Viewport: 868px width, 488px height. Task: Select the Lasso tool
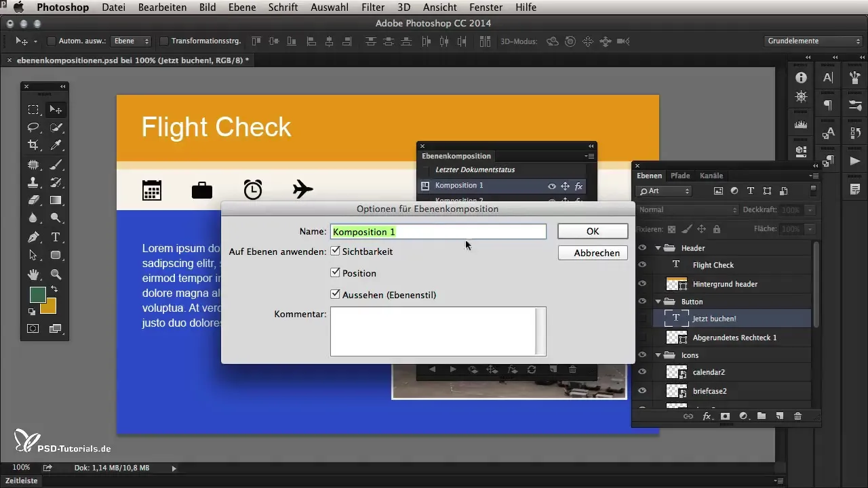33,127
